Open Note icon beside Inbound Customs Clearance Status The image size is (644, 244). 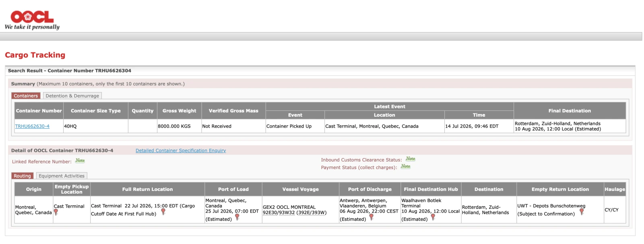pyautogui.click(x=410, y=159)
